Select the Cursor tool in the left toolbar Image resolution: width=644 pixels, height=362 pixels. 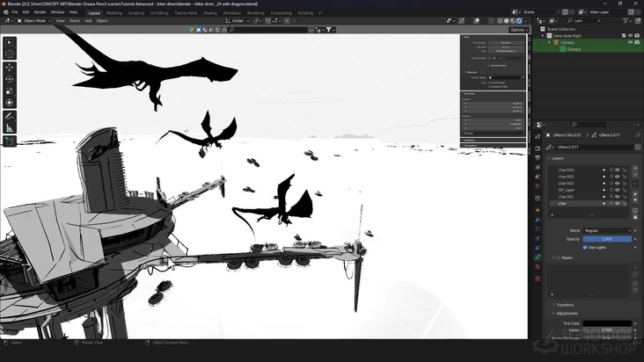(10, 54)
